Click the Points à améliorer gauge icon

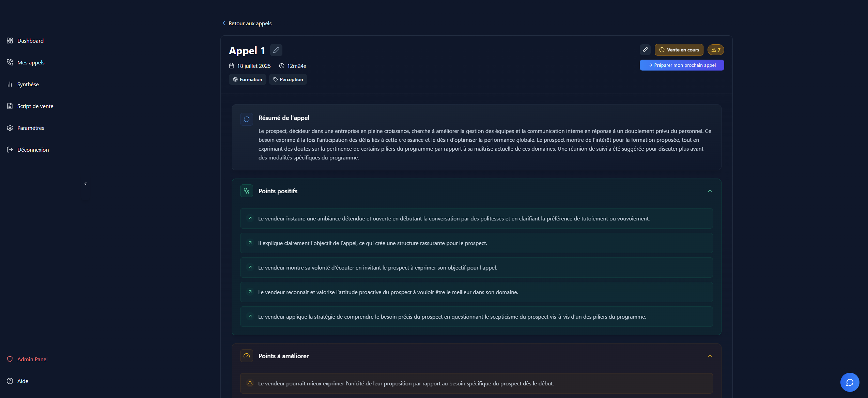[246, 356]
